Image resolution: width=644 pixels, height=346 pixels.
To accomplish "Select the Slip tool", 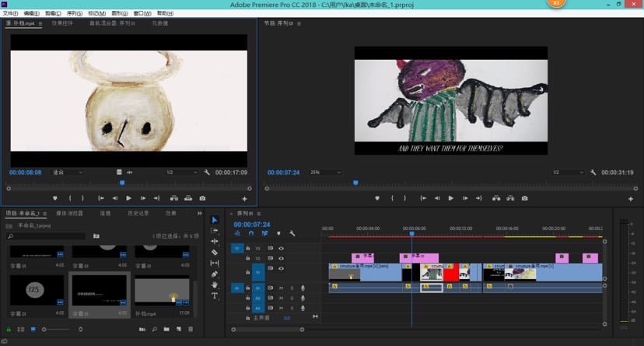I will click(x=215, y=263).
